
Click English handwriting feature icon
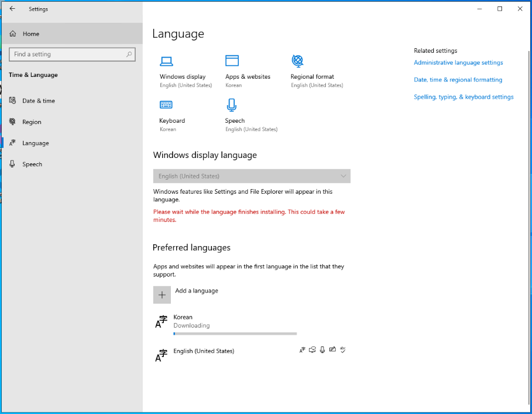[x=332, y=349]
